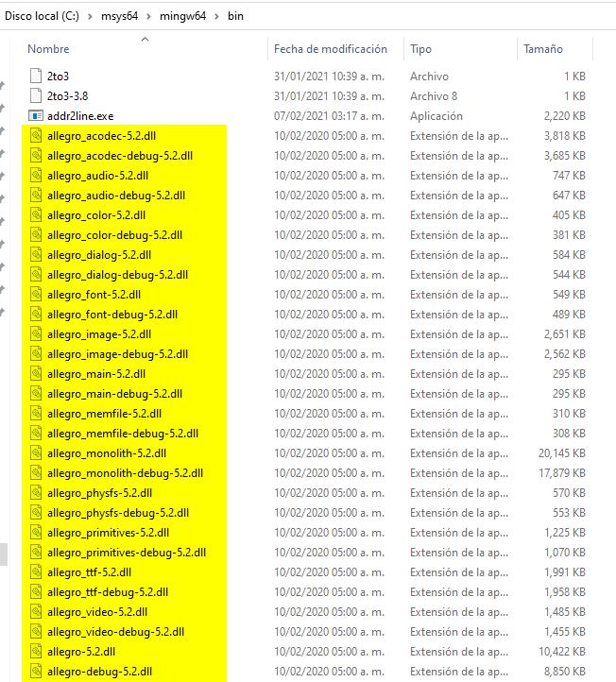Select the allegro_ttf-debug-5.2.dll file name

pyautogui.click(x=108, y=592)
